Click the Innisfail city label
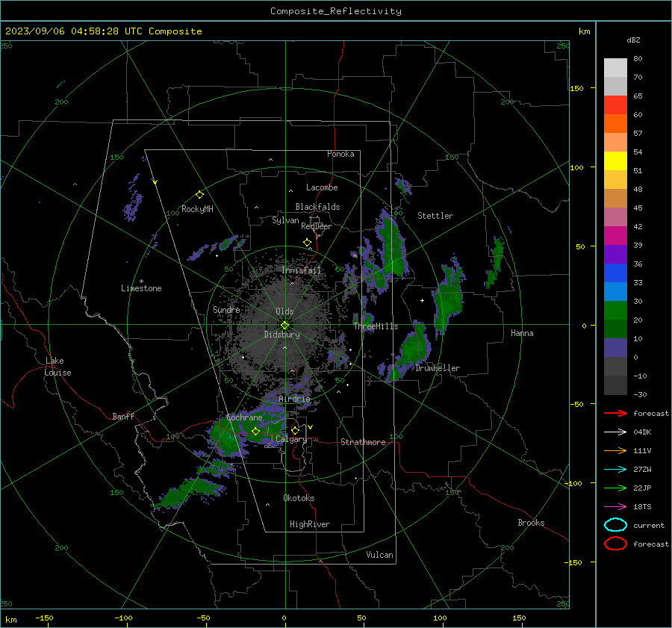Image resolution: width=672 pixels, height=628 pixels. coord(302,270)
